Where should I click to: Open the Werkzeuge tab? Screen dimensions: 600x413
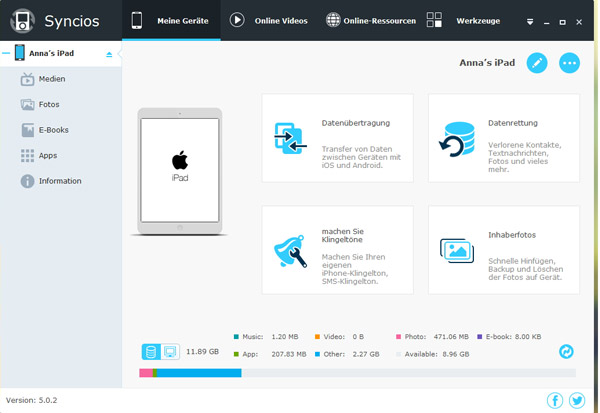pyautogui.click(x=463, y=21)
